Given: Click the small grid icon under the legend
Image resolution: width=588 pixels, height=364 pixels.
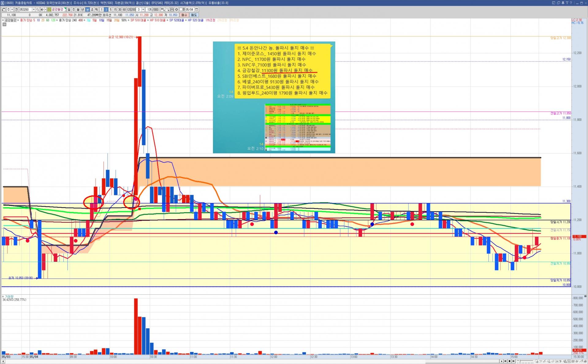Looking at the screenshot, I should tap(4, 24).
